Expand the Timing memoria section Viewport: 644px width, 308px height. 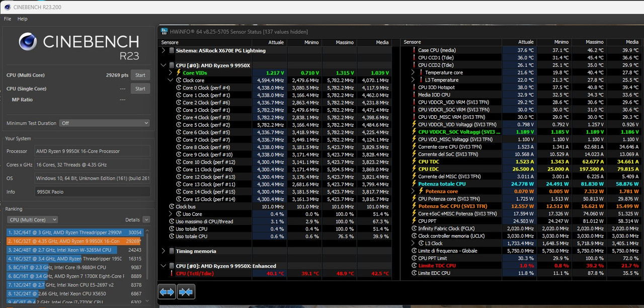click(x=164, y=251)
